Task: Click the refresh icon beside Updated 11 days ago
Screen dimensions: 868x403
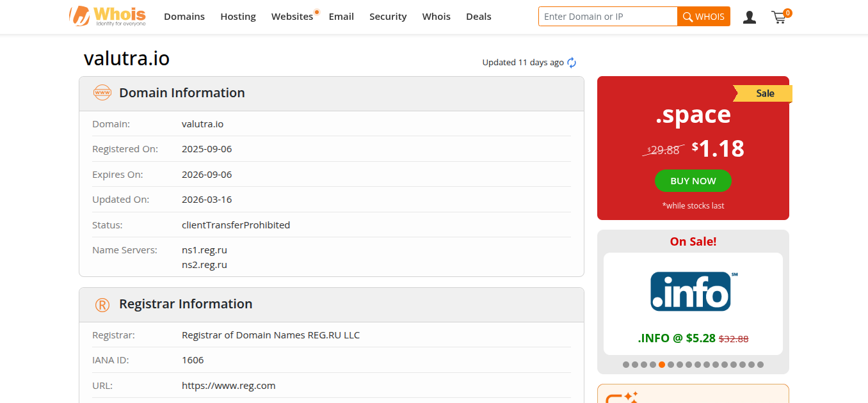Action: click(572, 63)
